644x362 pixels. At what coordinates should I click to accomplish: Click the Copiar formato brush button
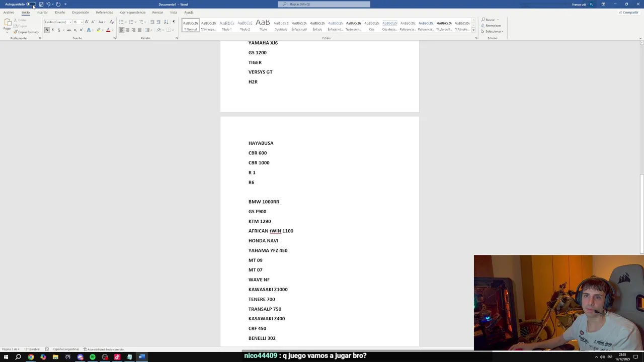(26, 32)
